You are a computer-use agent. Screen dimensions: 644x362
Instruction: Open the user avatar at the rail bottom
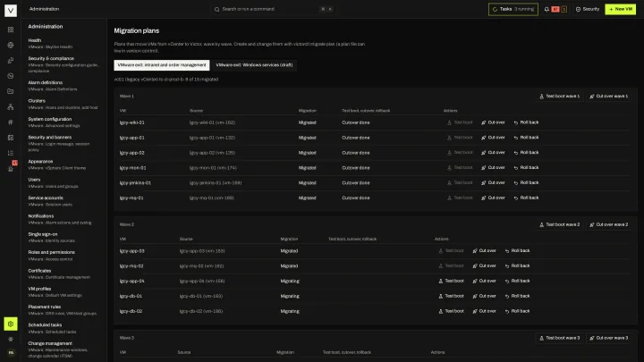point(11,352)
